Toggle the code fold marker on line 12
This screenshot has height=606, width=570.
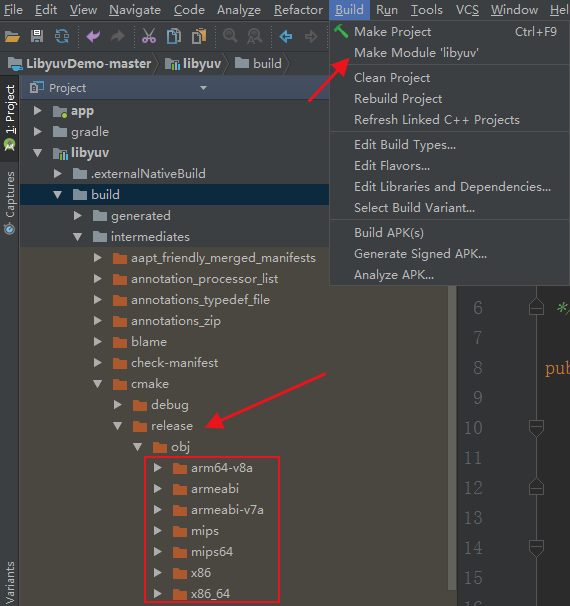536,487
